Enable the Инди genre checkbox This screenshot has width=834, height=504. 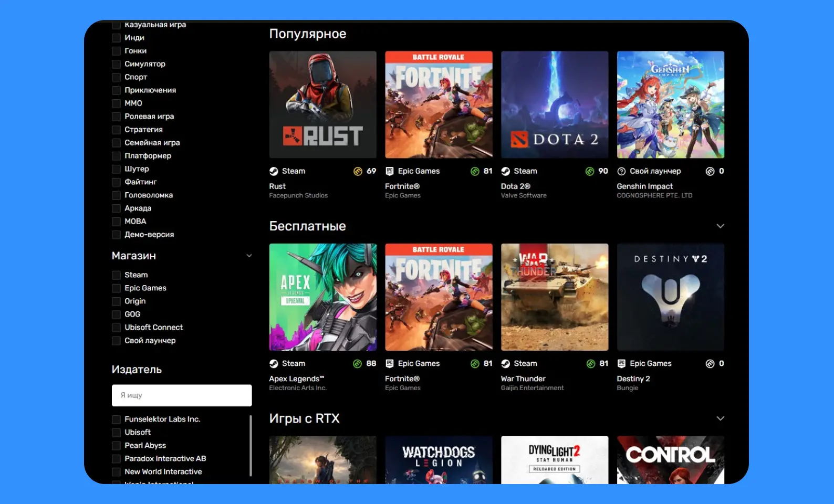(117, 38)
